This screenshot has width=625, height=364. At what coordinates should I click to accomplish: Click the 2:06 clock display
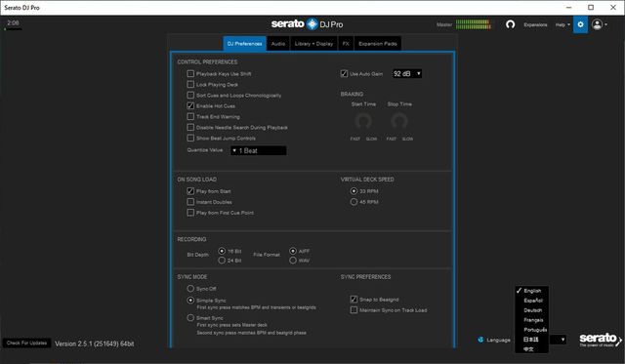[13, 23]
